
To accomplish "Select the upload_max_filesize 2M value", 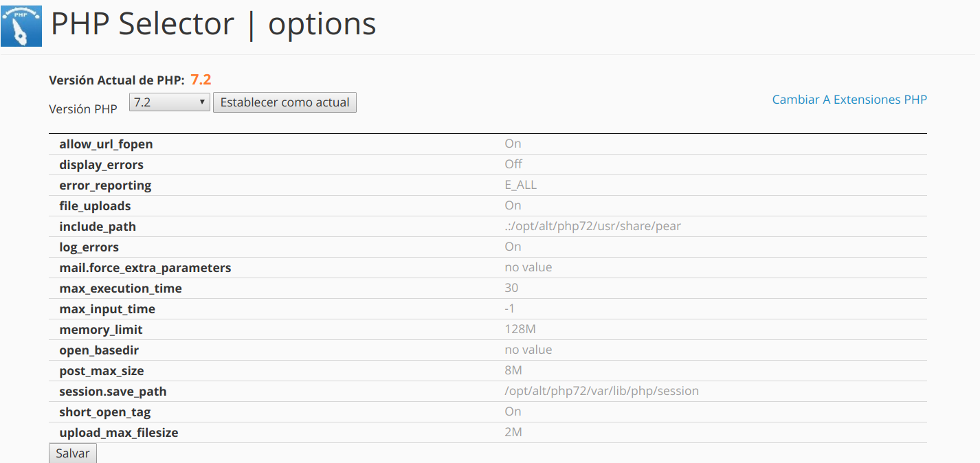I will tap(513, 432).
